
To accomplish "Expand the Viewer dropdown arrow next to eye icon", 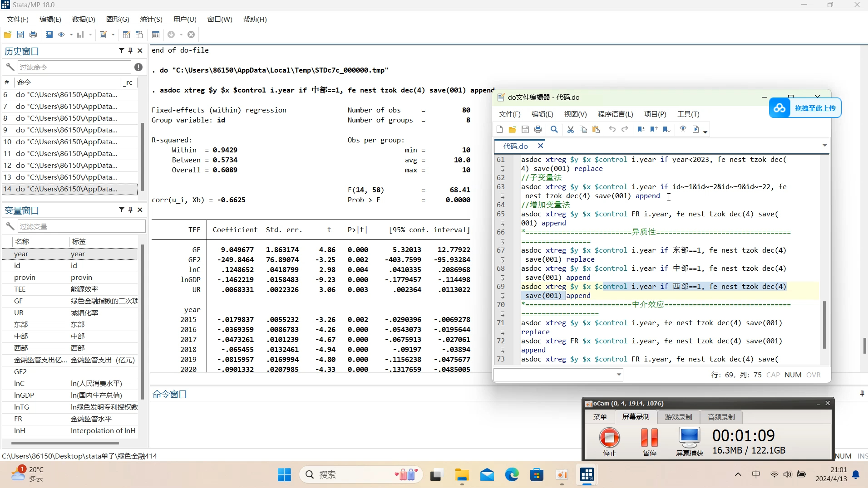I will pyautogui.click(x=71, y=34).
